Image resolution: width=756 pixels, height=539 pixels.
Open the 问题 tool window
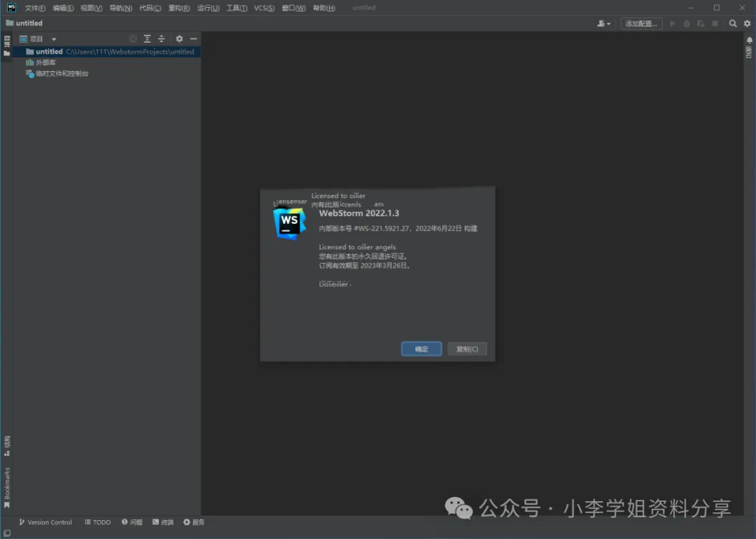(132, 522)
